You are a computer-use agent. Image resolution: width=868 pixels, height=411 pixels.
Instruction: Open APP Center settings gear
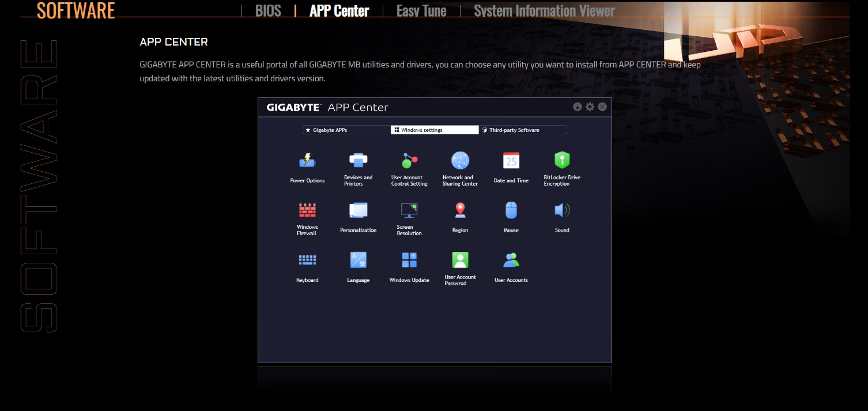(590, 107)
